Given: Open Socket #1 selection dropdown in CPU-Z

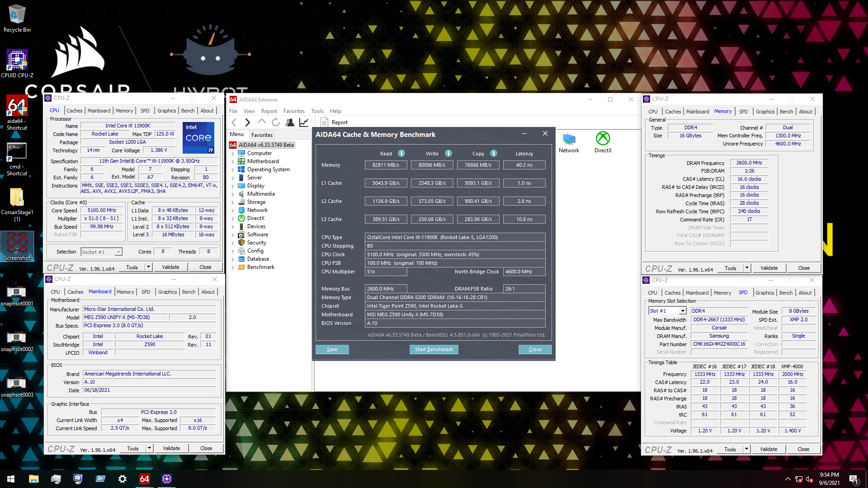Looking at the screenshot, I should tap(102, 252).
